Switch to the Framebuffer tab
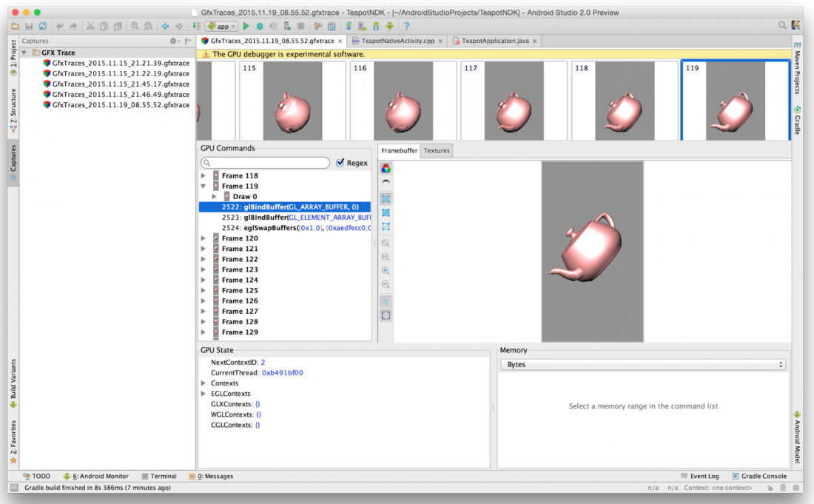 coord(399,150)
